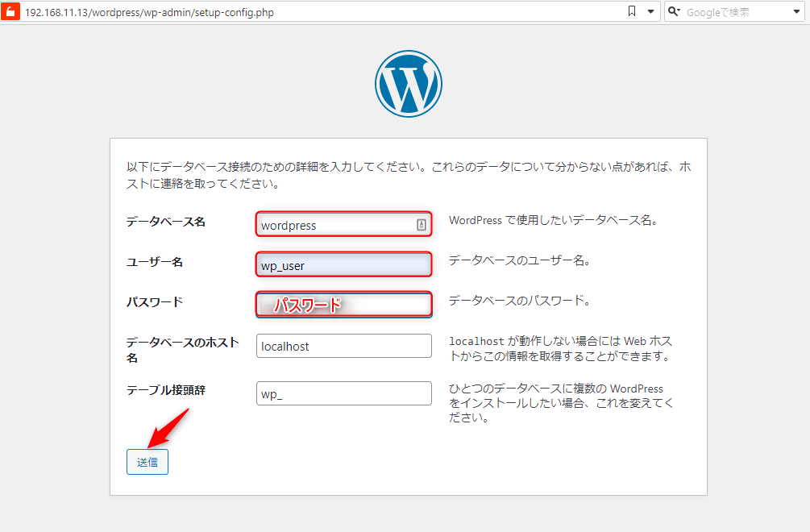Click the データベース名 label

click(x=165, y=222)
